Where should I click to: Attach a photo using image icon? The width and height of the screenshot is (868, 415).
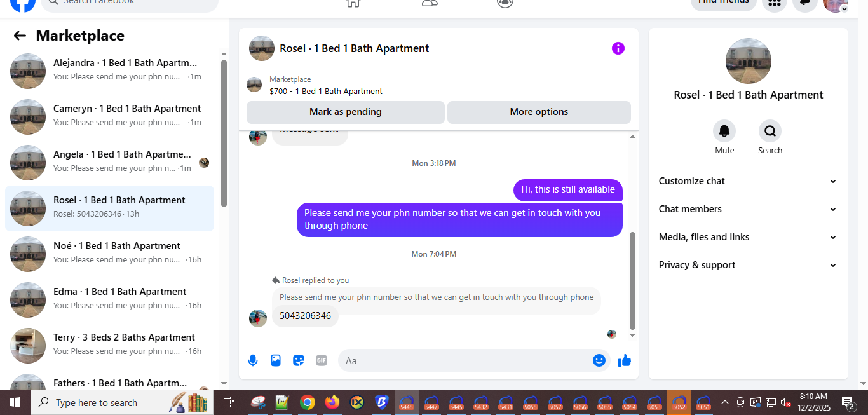pos(276,360)
